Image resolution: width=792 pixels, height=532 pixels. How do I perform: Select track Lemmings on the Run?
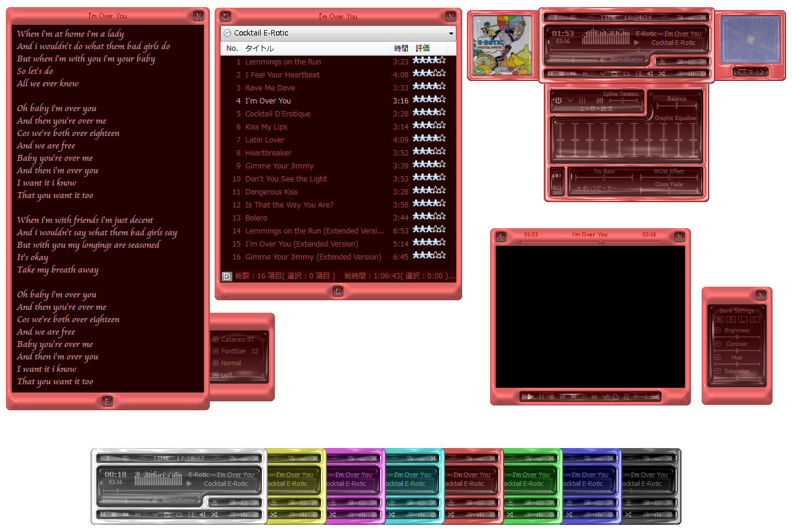283,61
